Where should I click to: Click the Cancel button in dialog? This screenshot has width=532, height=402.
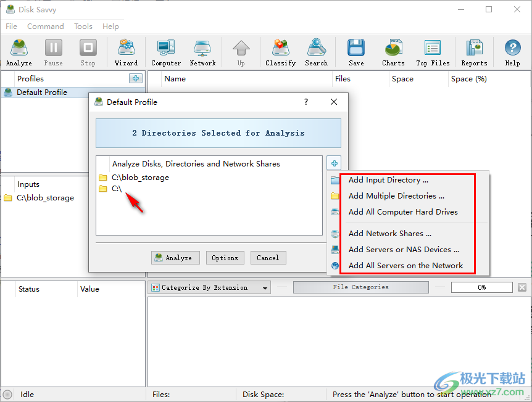tap(268, 258)
